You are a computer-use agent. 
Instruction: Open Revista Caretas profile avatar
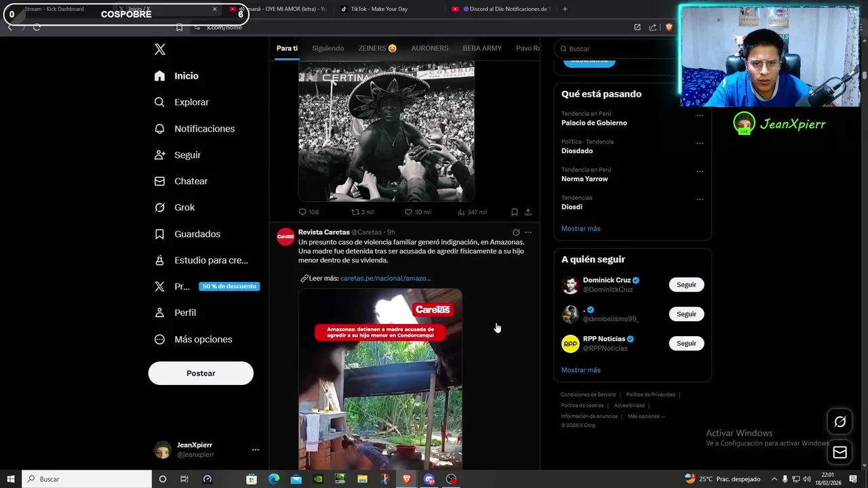point(285,237)
